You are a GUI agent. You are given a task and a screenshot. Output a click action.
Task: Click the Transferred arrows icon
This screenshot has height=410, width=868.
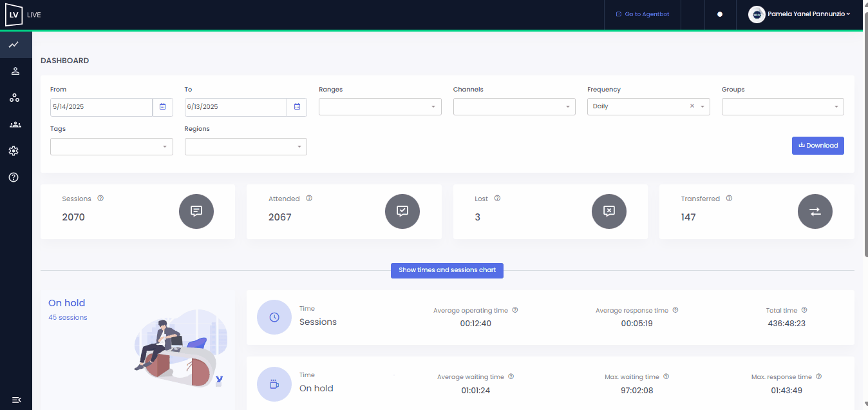point(815,211)
